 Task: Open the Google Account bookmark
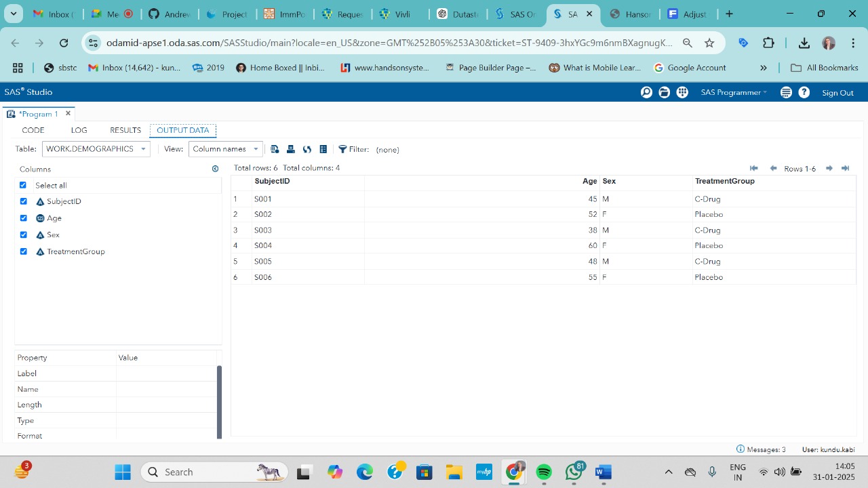[690, 68]
